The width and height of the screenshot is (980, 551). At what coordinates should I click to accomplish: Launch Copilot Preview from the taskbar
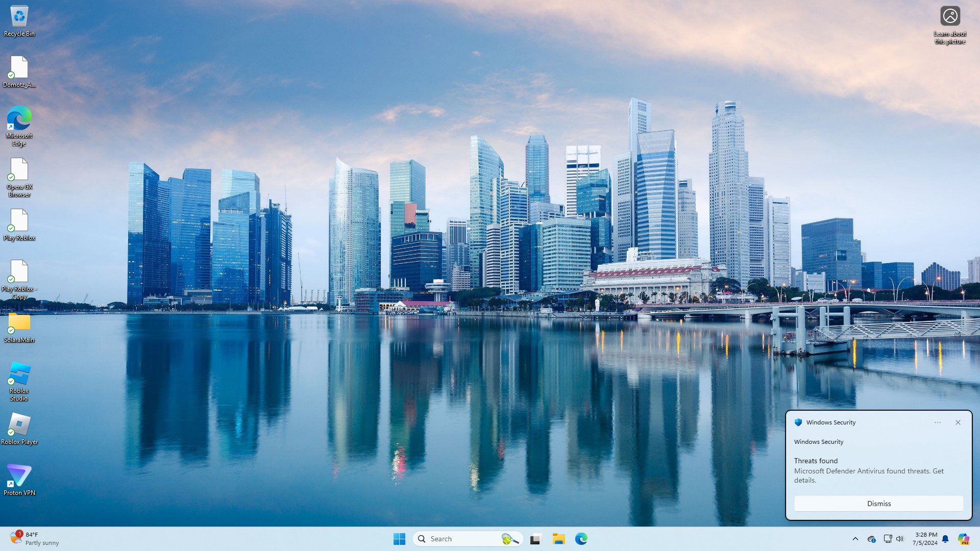(963, 539)
